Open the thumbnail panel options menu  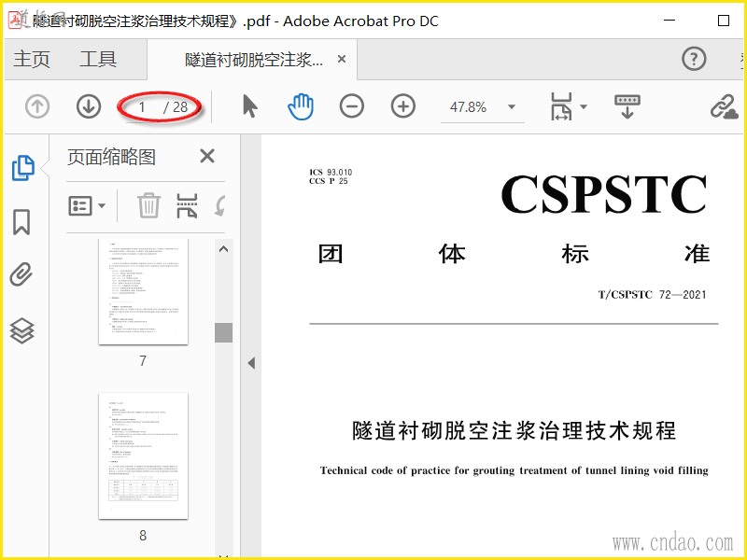[87, 205]
